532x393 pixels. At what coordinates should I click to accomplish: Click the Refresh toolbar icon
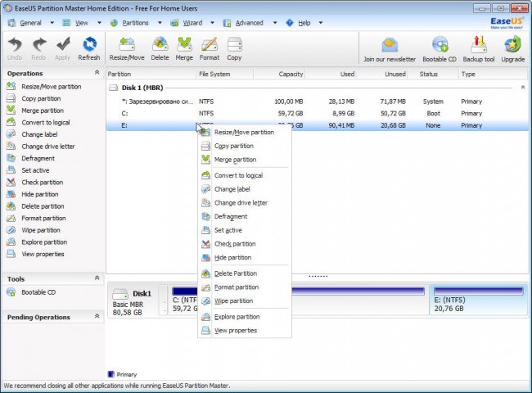(x=88, y=47)
